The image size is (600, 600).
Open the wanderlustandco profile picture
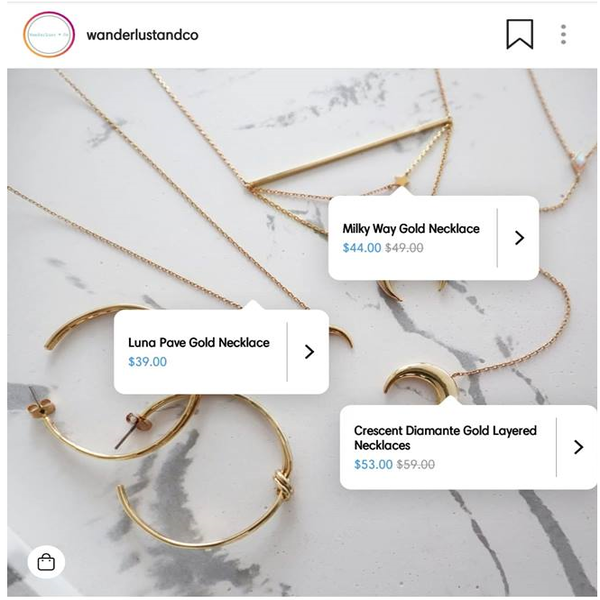point(49,34)
